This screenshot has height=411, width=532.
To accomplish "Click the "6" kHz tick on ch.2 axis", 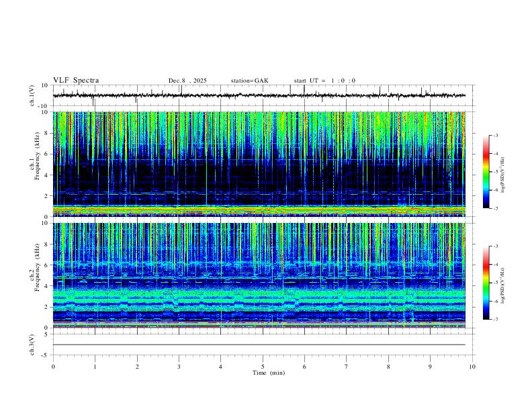I will tap(47, 265).
